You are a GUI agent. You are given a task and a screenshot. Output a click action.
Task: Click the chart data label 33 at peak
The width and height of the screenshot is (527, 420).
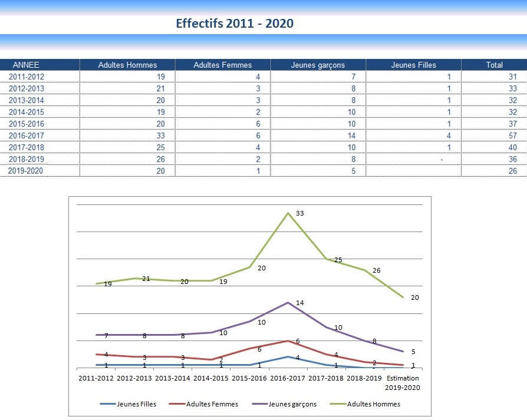point(300,213)
